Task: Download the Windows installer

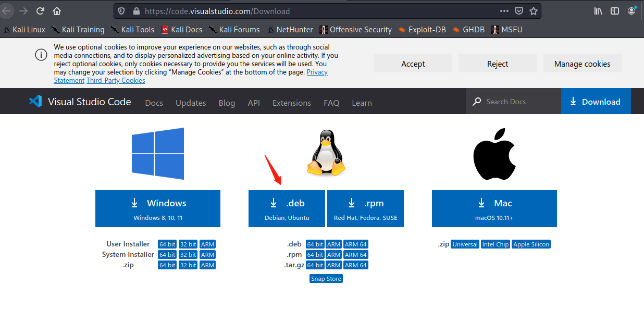Action: 158,208
